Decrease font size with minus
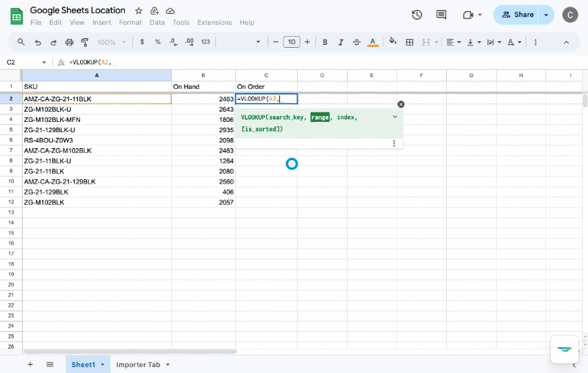The width and height of the screenshot is (588, 373). pyautogui.click(x=276, y=42)
